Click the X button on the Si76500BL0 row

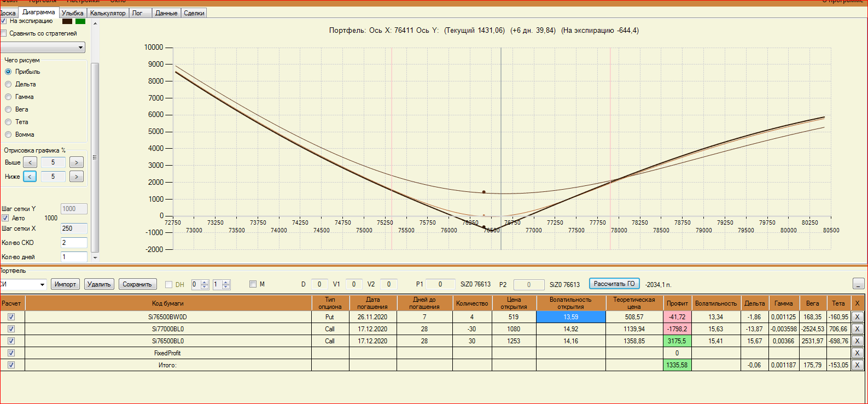(857, 341)
